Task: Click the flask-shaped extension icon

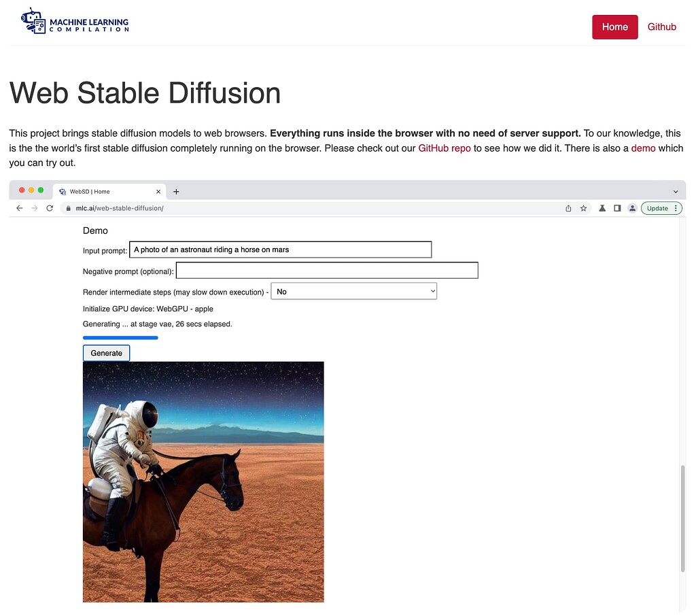Action: point(602,208)
